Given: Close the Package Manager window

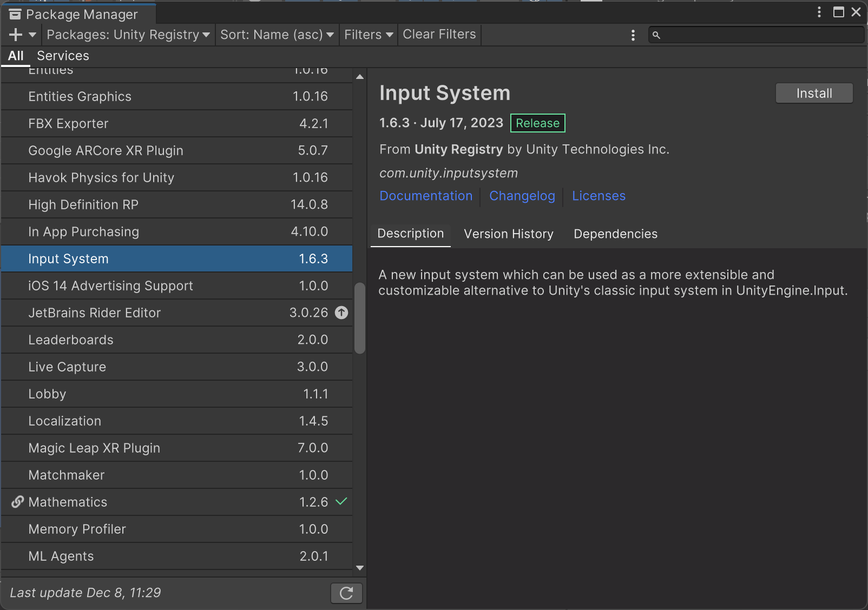Looking at the screenshot, I should (x=856, y=12).
